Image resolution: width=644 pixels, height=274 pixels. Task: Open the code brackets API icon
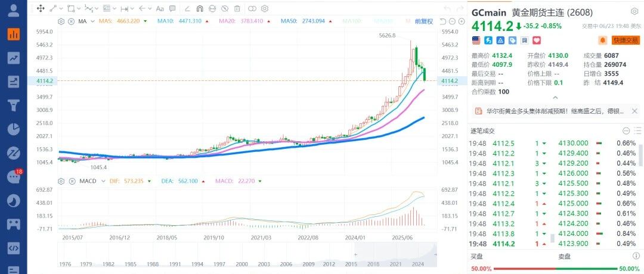click(14, 248)
